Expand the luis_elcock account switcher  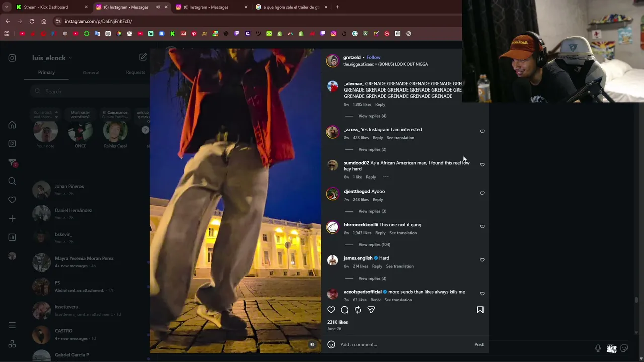[x=70, y=58]
